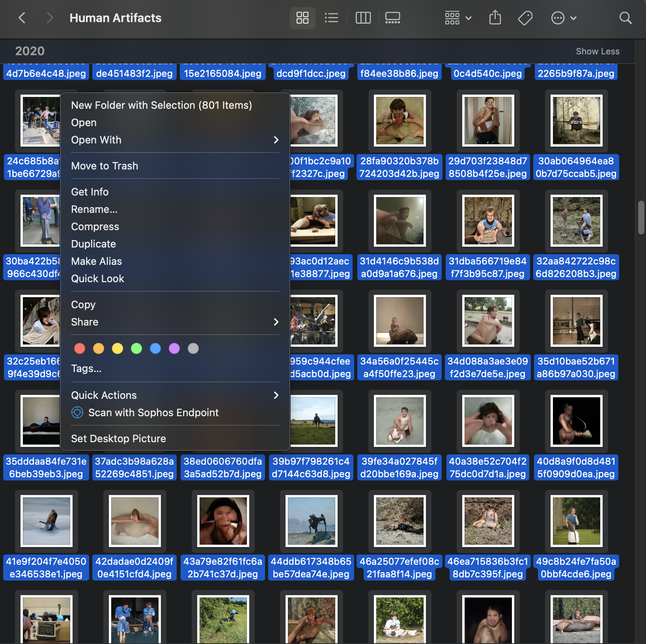Select Move to Trash

click(105, 166)
